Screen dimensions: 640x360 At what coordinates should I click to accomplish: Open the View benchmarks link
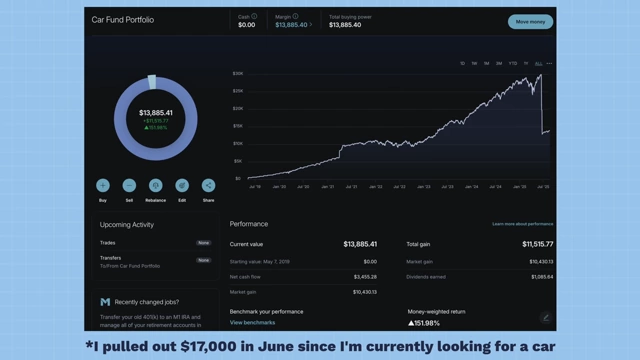coord(252,322)
